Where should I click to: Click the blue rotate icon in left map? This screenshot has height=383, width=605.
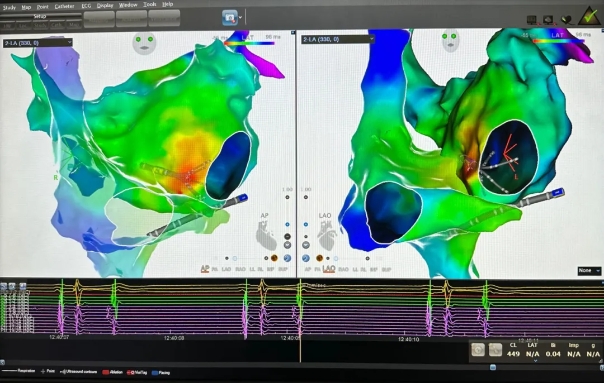pos(287,258)
